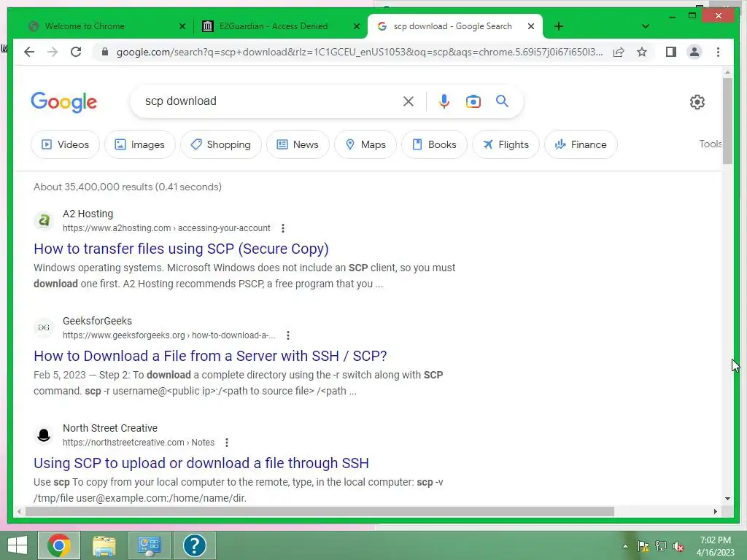Go to Google homepage logo
747x560 pixels.
tap(64, 102)
